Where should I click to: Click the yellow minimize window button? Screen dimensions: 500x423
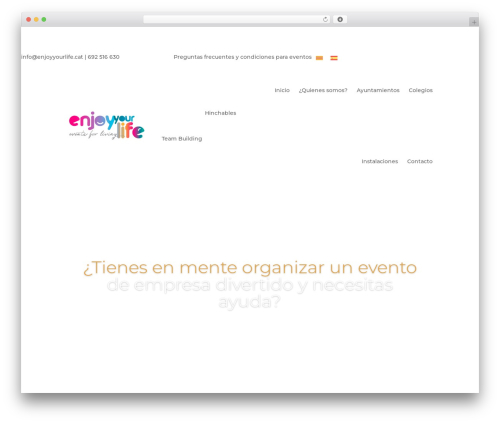[36, 20]
